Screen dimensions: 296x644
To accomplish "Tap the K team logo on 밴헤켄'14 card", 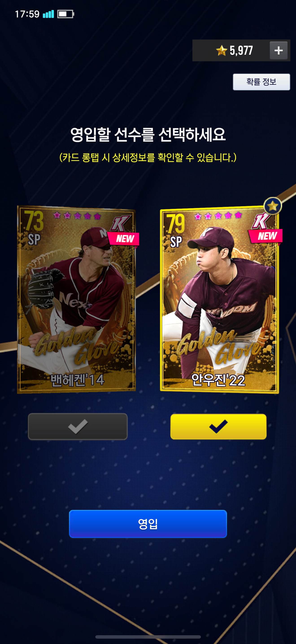I will click(121, 223).
